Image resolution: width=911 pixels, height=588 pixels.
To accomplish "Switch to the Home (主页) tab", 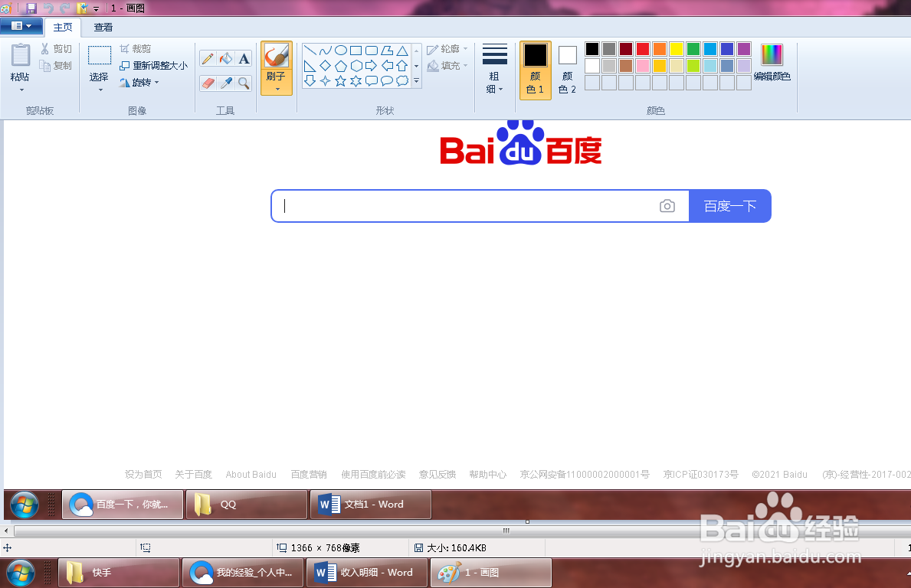I will 63,27.
